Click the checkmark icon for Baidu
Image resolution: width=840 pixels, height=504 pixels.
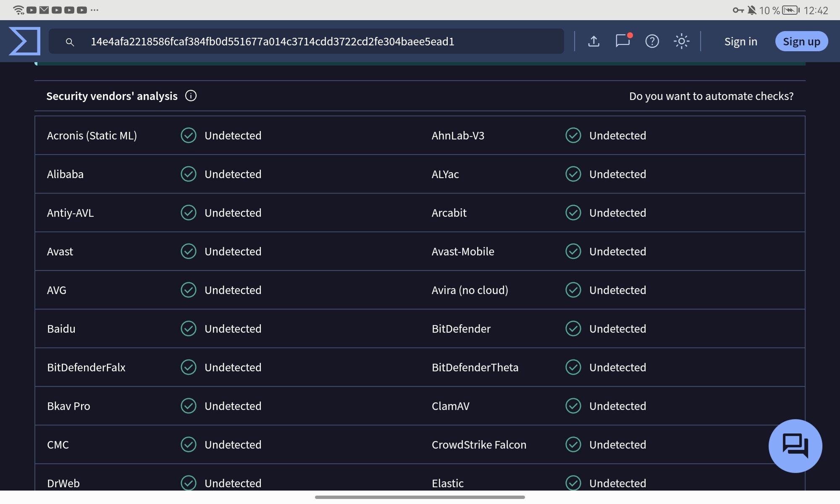coord(189,328)
